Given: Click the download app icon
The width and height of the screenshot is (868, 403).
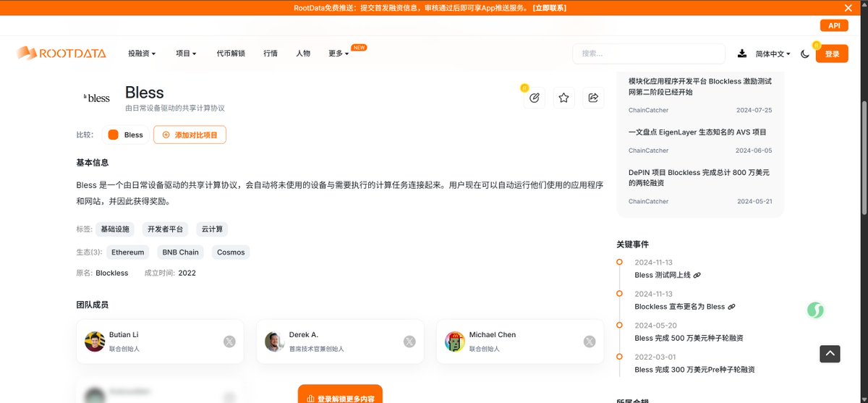Looking at the screenshot, I should tap(742, 54).
